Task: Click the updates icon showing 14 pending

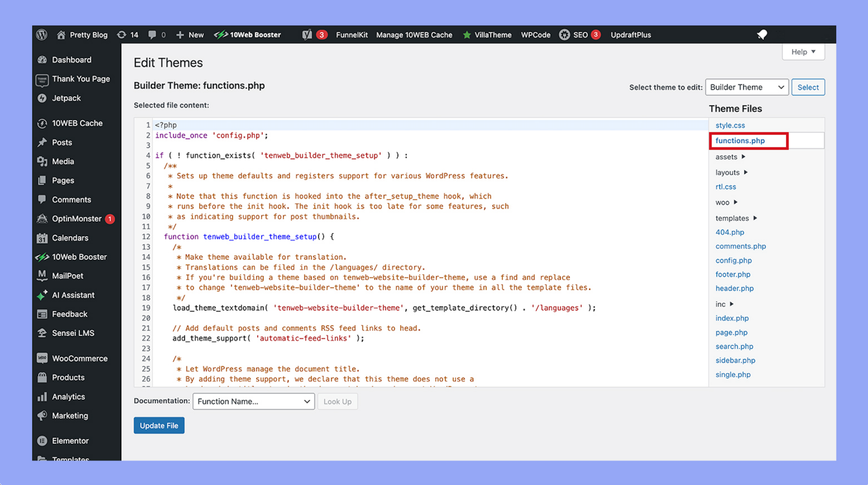Action: tap(122, 35)
